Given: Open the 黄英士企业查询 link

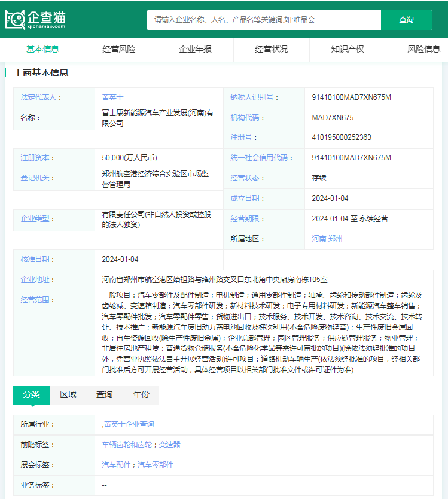Looking at the screenshot, I should (129, 424).
